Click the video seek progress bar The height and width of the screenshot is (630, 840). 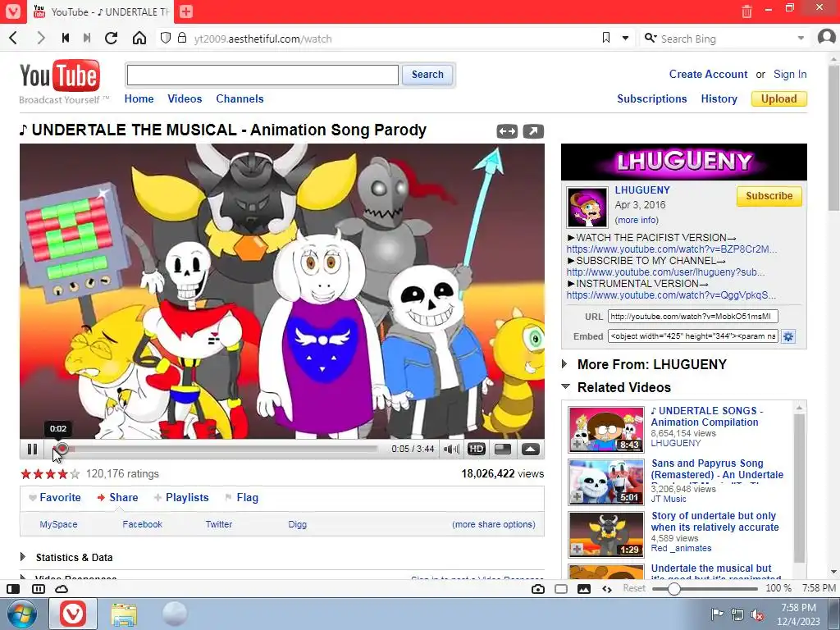tap(214, 449)
